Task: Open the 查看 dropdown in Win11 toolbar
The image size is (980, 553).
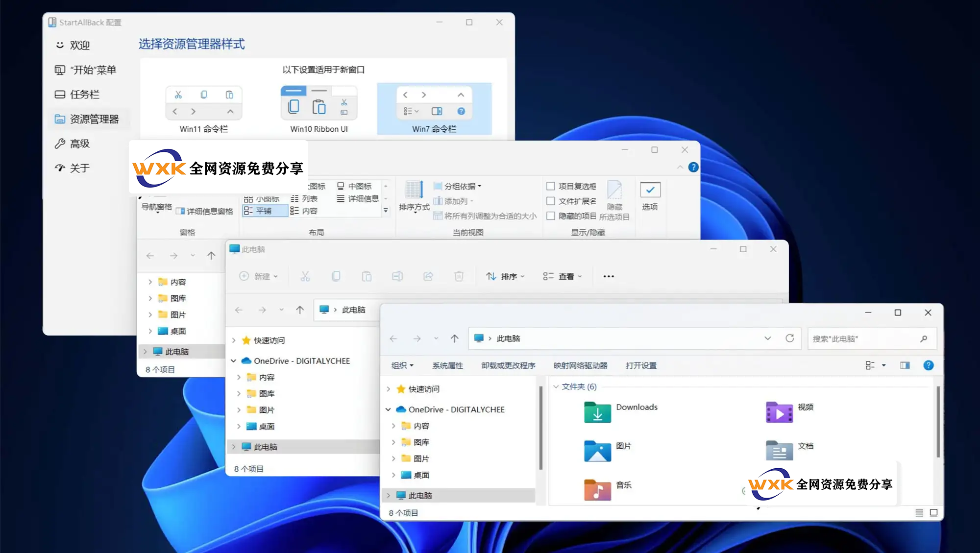Action: [x=563, y=276]
